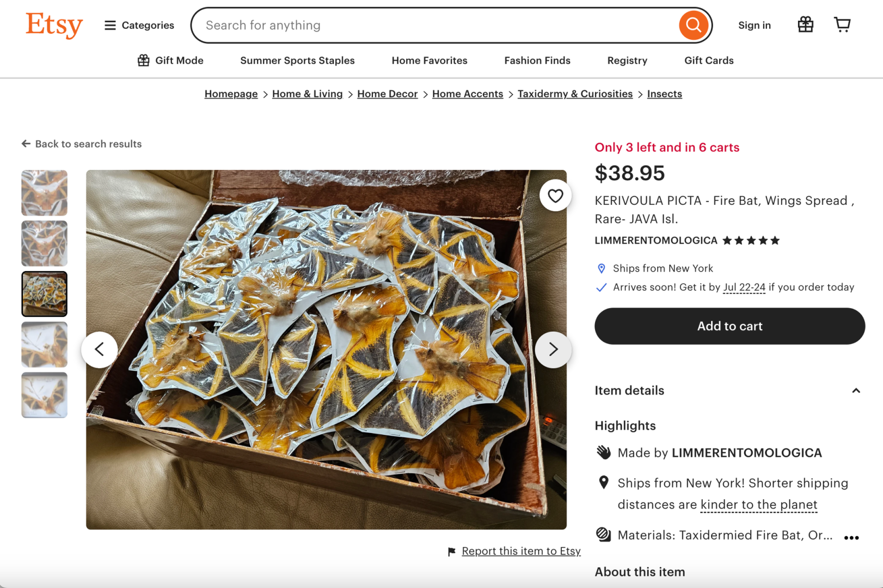
Task: Select the third image thumbnail
Action: point(44,294)
